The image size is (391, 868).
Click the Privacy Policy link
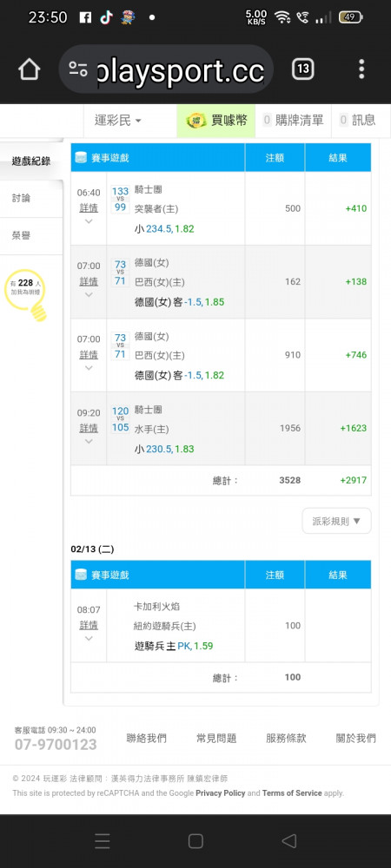point(221,792)
